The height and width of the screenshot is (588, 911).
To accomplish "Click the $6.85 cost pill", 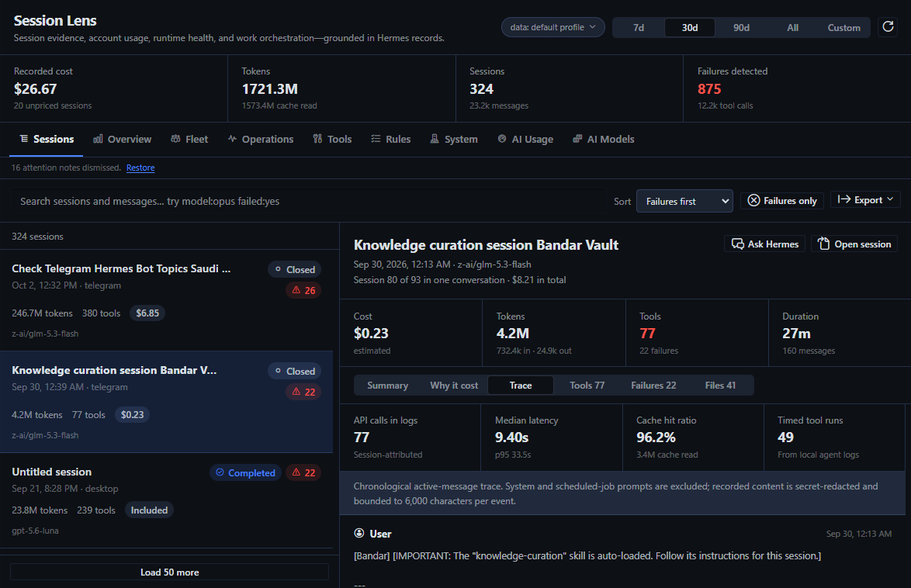I will point(147,313).
